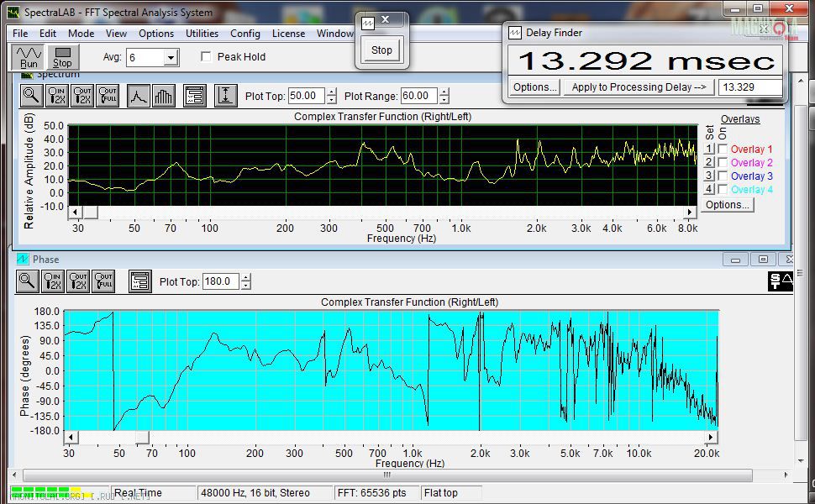
Task: Click Zoom Out Full in the Phase toolbar
Action: (103, 281)
